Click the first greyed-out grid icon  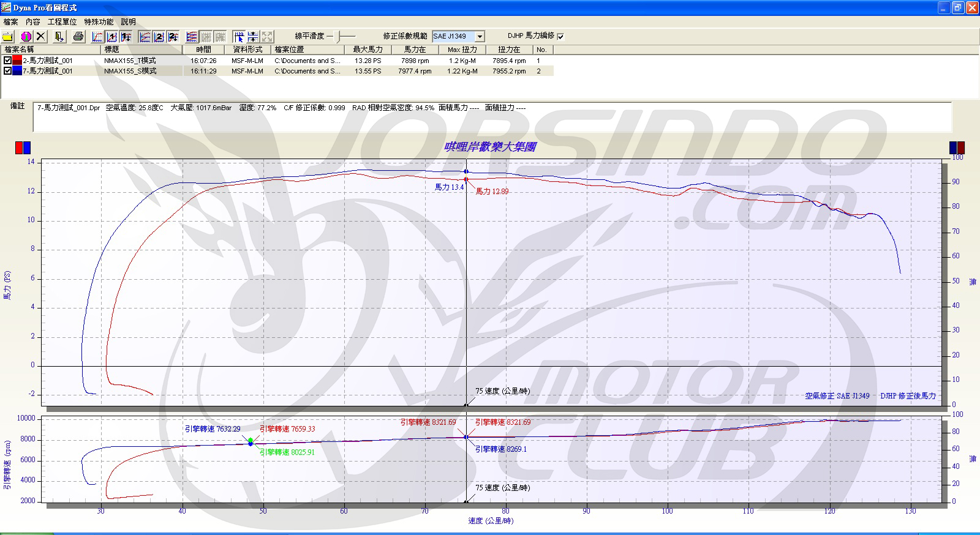coord(206,37)
